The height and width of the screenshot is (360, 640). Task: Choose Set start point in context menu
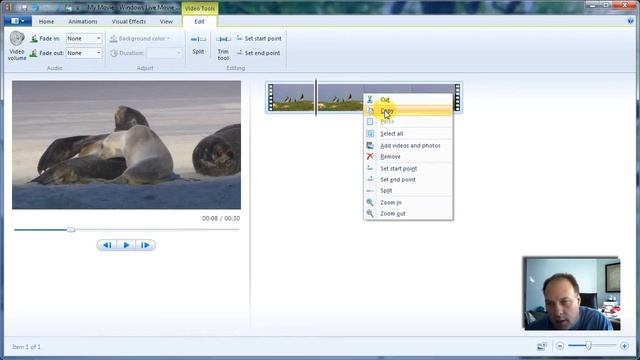pyautogui.click(x=408, y=168)
